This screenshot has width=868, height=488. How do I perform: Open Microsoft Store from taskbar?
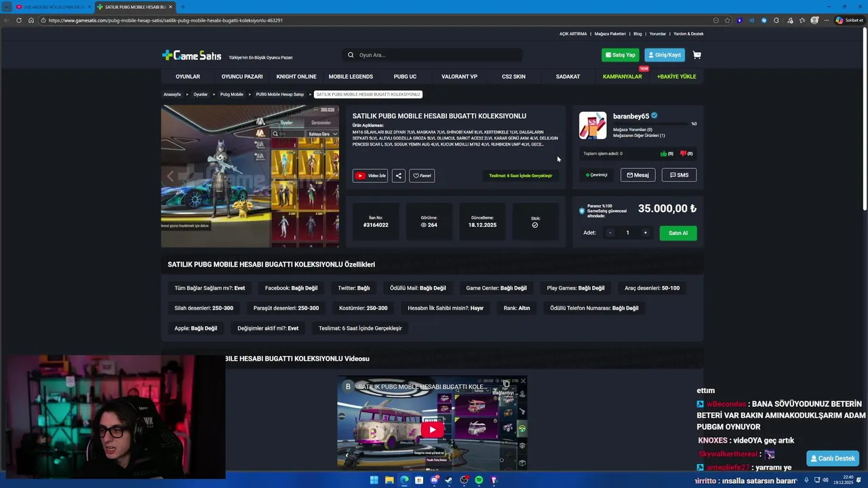click(x=419, y=480)
